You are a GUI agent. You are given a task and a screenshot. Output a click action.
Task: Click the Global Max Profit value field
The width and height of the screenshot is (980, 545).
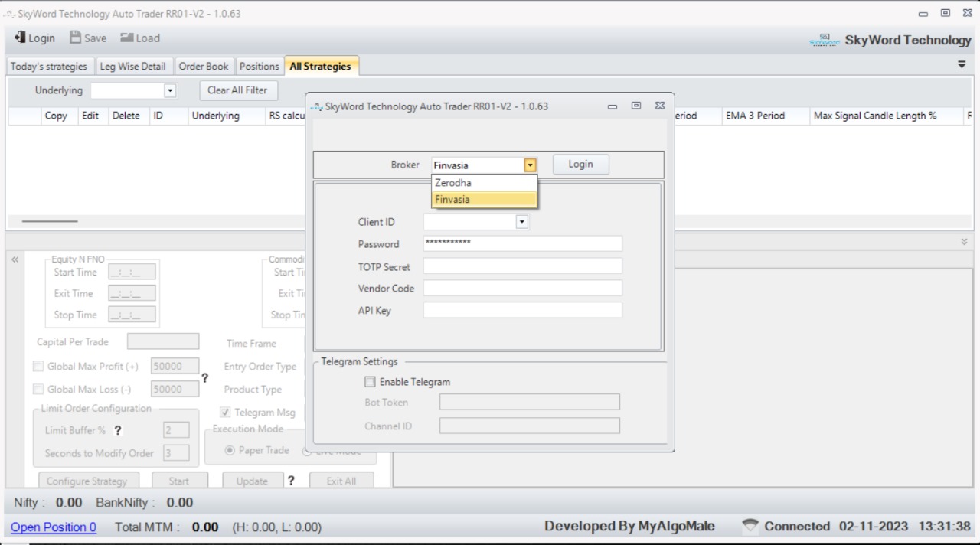tap(175, 367)
